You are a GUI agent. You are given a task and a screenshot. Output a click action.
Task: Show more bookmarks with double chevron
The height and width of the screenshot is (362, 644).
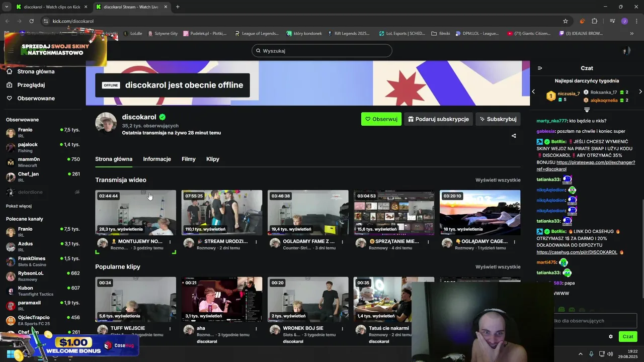coord(632,34)
